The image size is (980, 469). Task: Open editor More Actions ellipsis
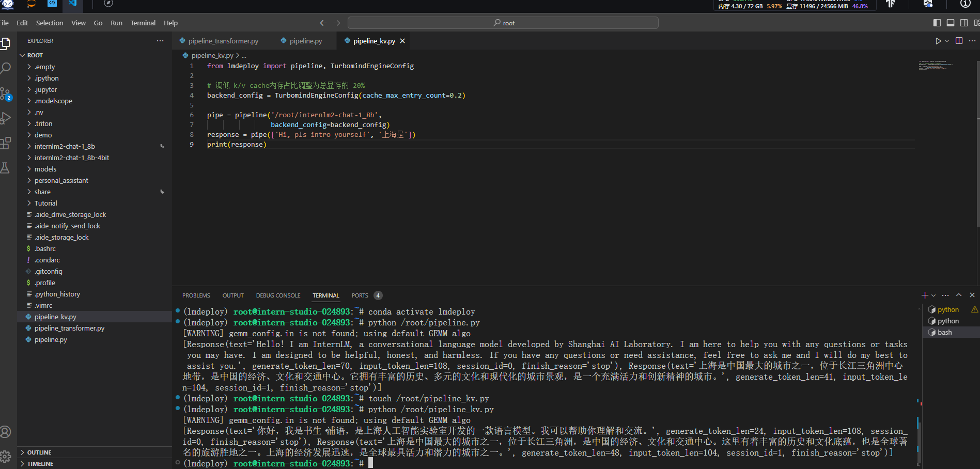[972, 41]
